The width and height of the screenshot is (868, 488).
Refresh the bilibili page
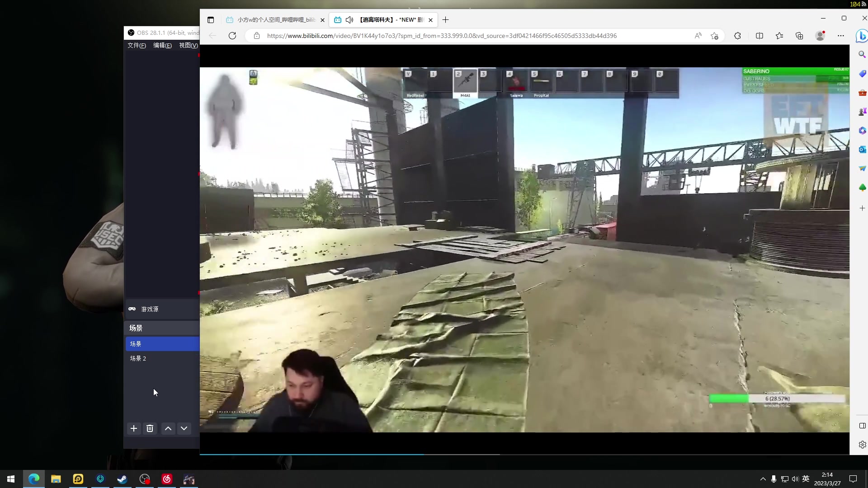coord(232,36)
